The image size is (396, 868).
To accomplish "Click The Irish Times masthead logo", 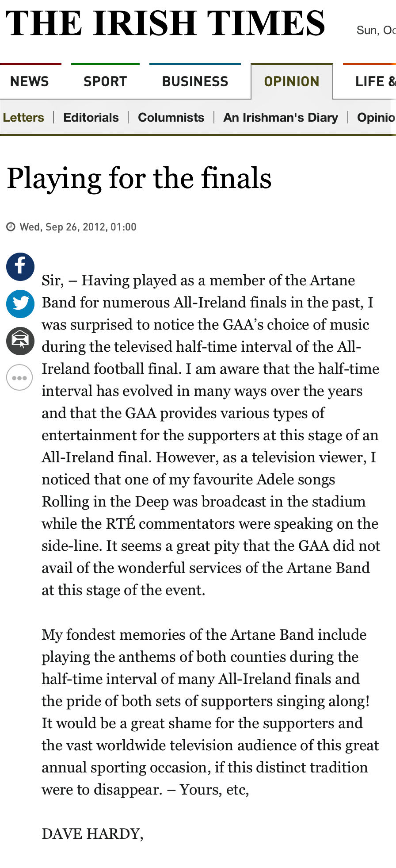I will click(165, 23).
